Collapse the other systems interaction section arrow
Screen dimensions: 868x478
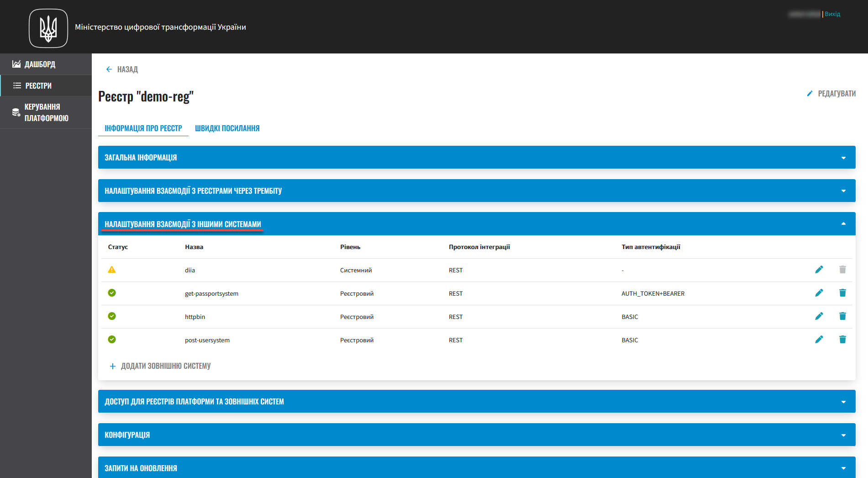(x=843, y=224)
